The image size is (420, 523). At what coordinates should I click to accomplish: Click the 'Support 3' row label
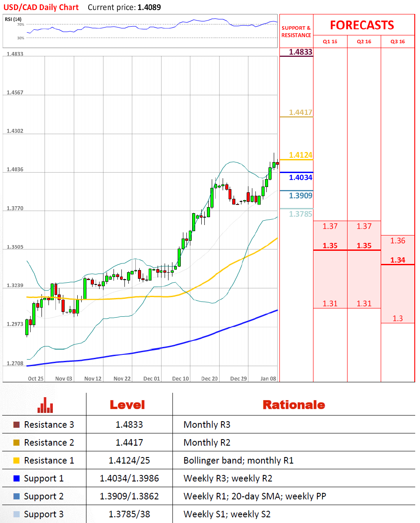pyautogui.click(x=44, y=515)
